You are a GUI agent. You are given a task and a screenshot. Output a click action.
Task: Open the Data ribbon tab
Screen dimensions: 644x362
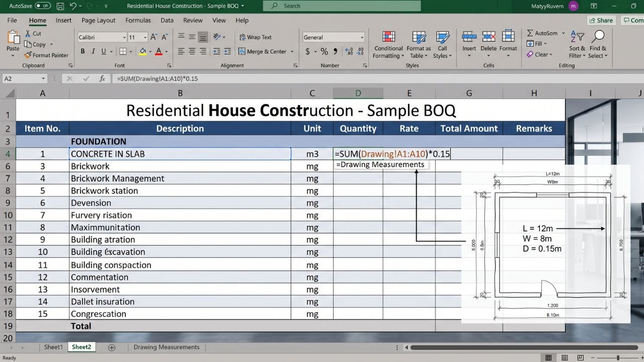pos(167,20)
